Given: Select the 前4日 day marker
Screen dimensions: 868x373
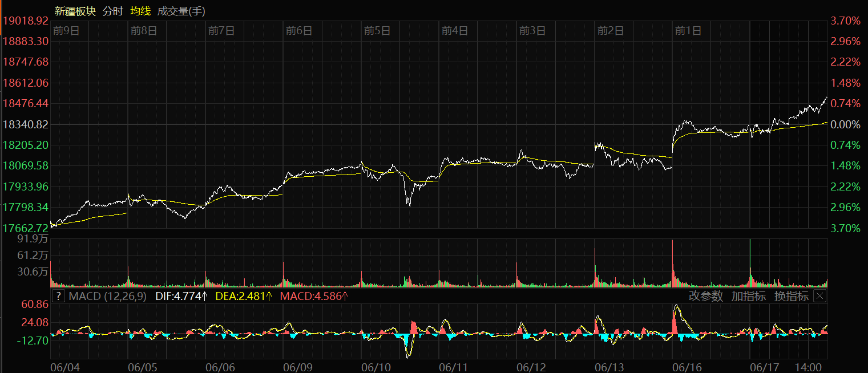Looking at the screenshot, I should pyautogui.click(x=454, y=31).
